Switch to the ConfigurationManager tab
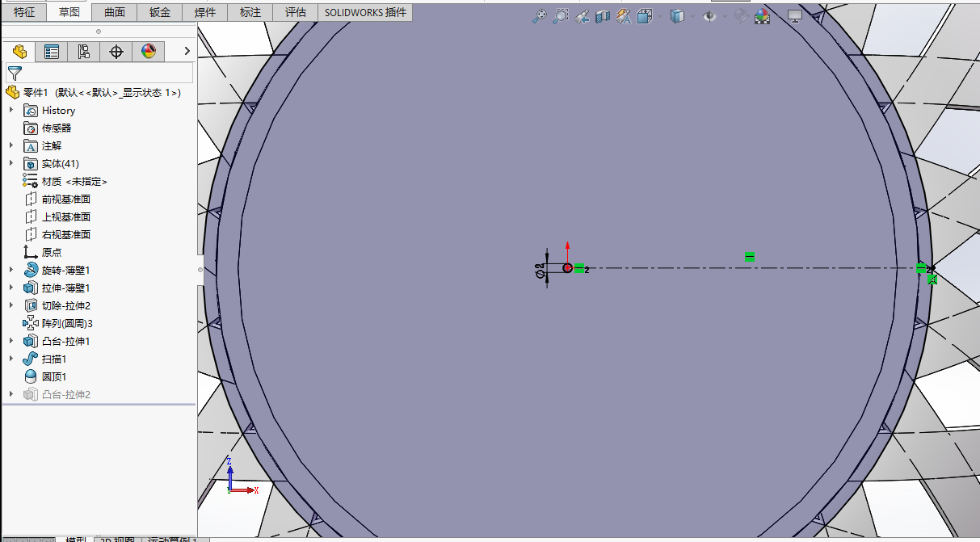This screenshot has height=542, width=980. (x=84, y=52)
